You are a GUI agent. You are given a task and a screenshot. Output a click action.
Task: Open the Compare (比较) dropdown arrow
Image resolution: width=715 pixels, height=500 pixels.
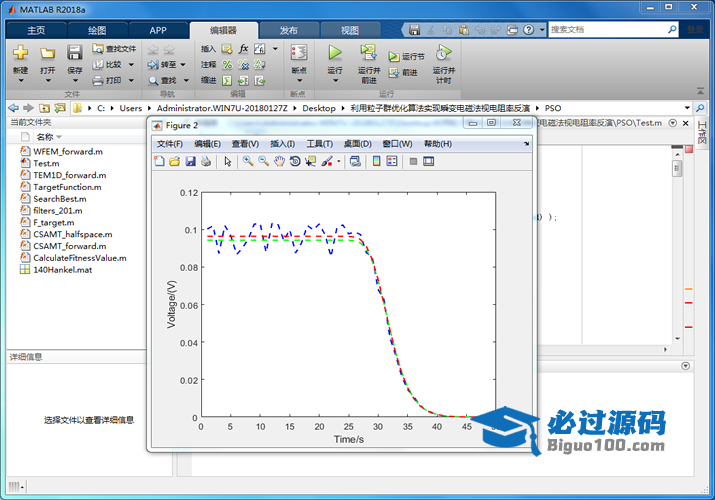(131, 65)
